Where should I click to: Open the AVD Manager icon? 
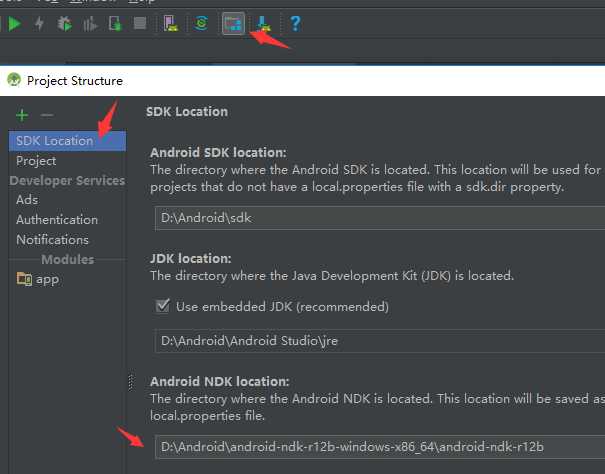tap(170, 24)
